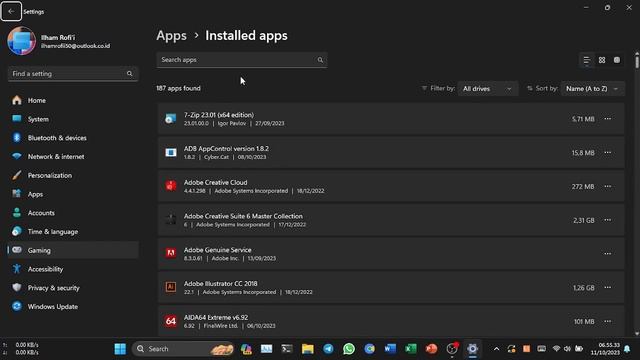The width and height of the screenshot is (640, 360).
Task: Switch to list view layout
Action: [x=587, y=60]
